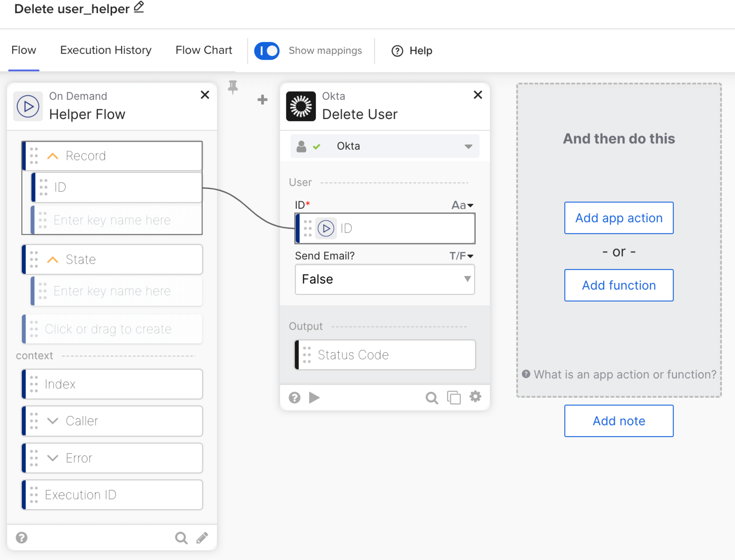The image size is (735, 560).
Task: Click search icon in Delete User card footer
Action: pyautogui.click(x=431, y=397)
